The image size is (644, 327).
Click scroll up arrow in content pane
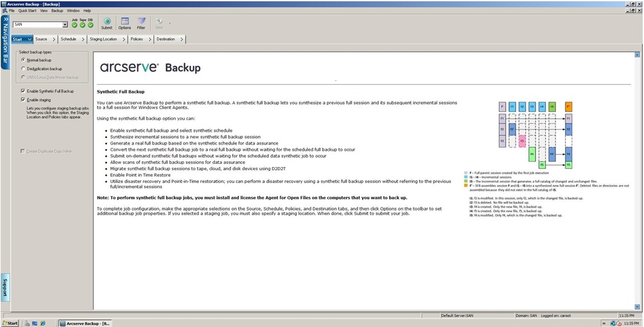[638, 54]
